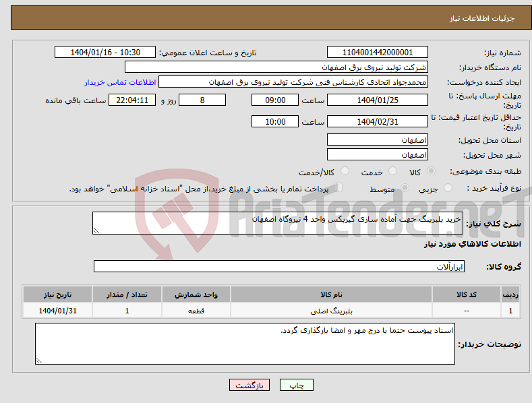
Task: Click table cell قطعه
Action: (196, 311)
